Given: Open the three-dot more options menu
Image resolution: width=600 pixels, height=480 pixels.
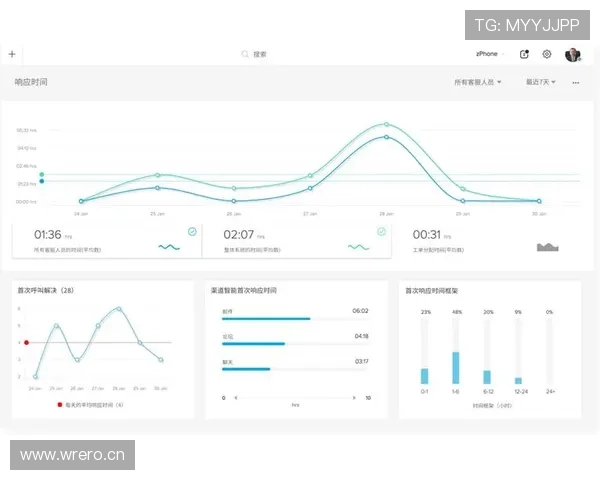Looking at the screenshot, I should (x=576, y=83).
